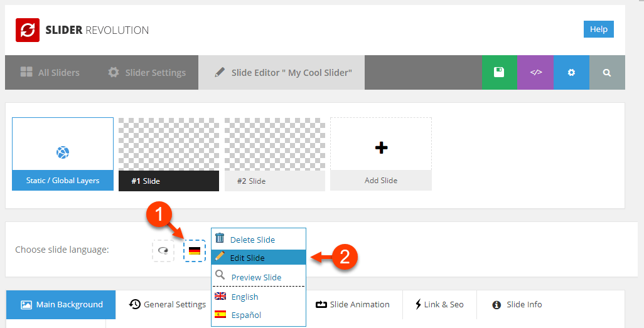This screenshot has height=328, width=644.
Task: Click the blue gear settings icon
Action: (x=571, y=72)
